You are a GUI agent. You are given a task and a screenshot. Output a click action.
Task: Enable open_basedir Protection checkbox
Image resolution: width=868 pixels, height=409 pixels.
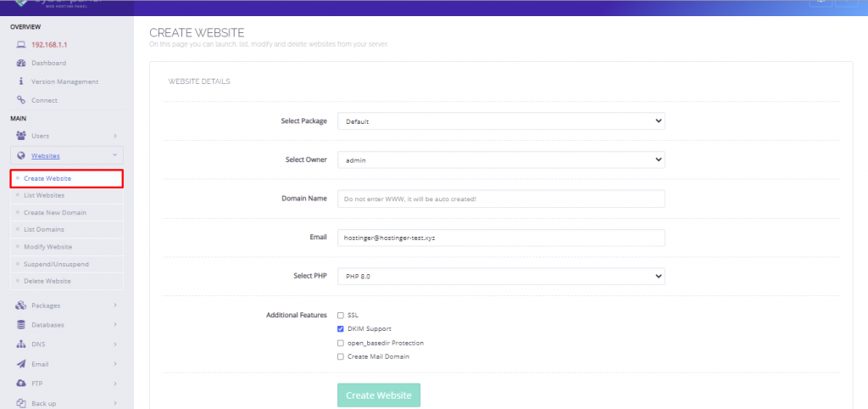tap(341, 343)
